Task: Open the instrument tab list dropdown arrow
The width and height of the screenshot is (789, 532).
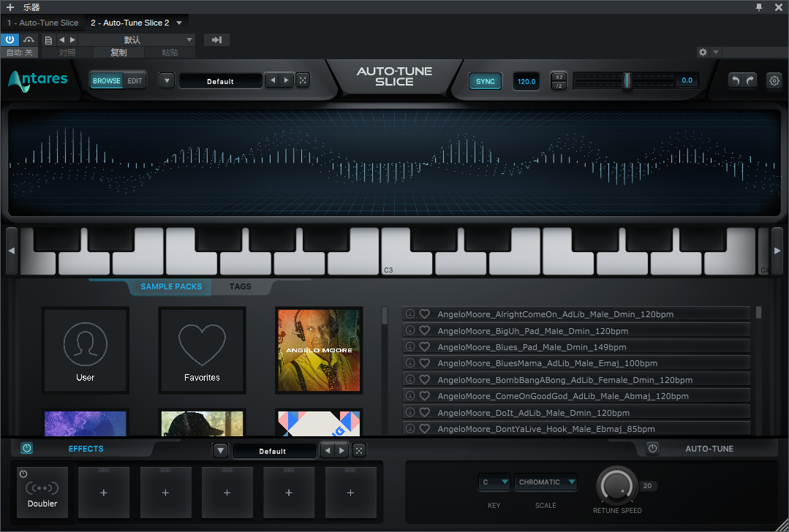Action: 179,23
